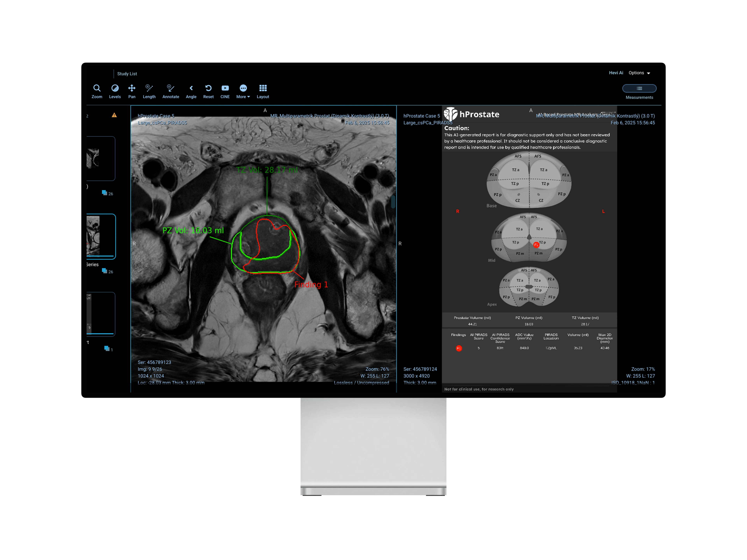Click the red F1 finding marker in table
Viewport: 747px width, 560px height.
pos(459,348)
